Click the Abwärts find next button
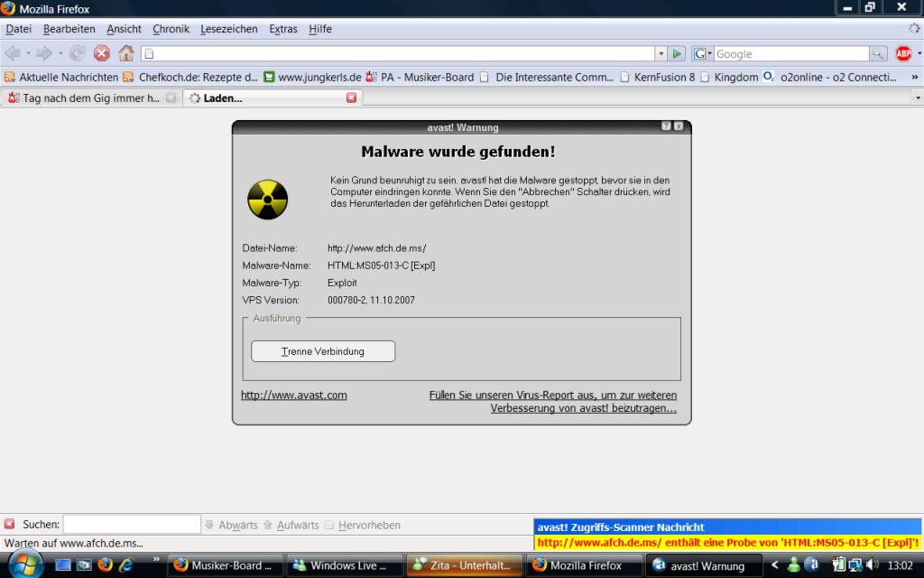 231,525
